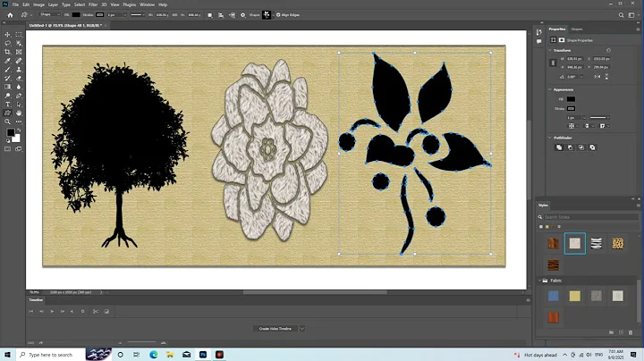
Task: Reset default foreground and background colors
Action: 7,140
